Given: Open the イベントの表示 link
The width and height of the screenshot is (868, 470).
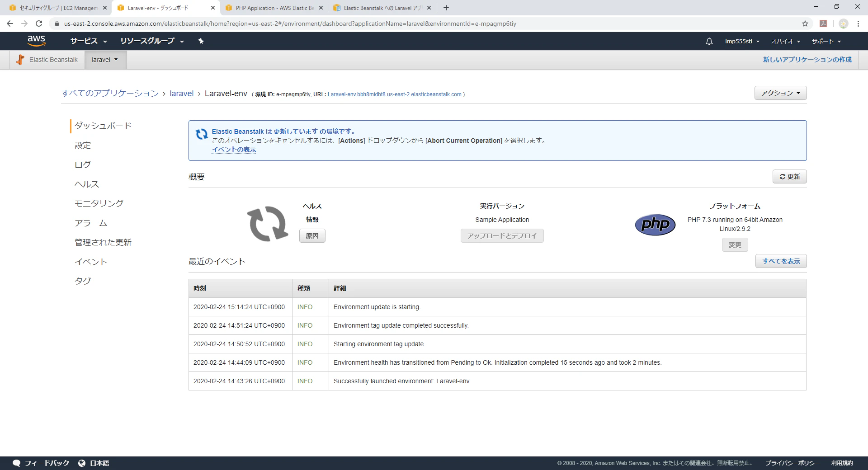Looking at the screenshot, I should (234, 150).
